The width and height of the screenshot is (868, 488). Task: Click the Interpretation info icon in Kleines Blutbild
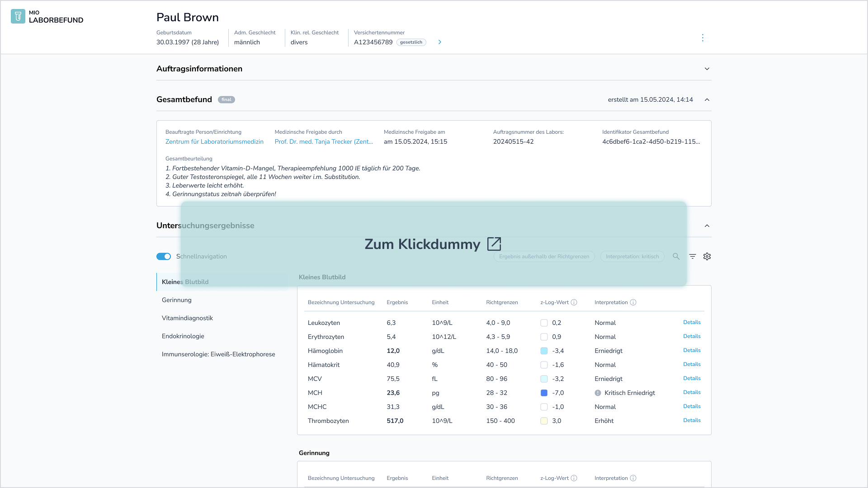coord(633,302)
